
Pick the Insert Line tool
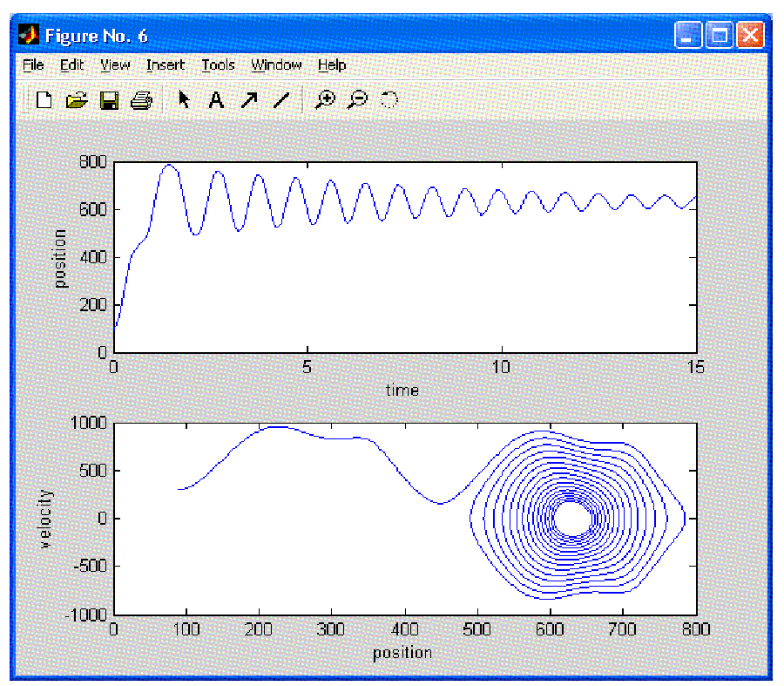pyautogui.click(x=281, y=100)
